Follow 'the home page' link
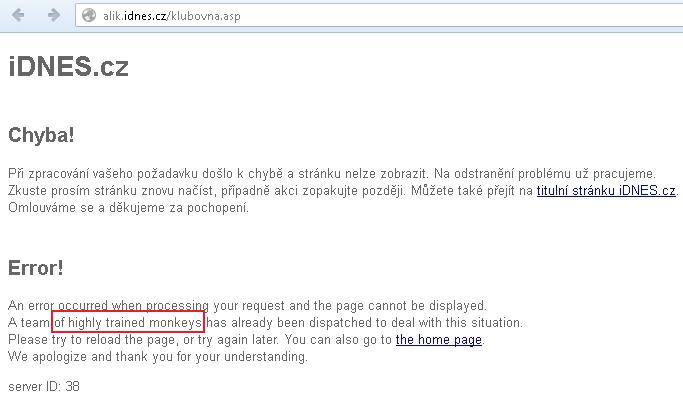 (x=439, y=340)
